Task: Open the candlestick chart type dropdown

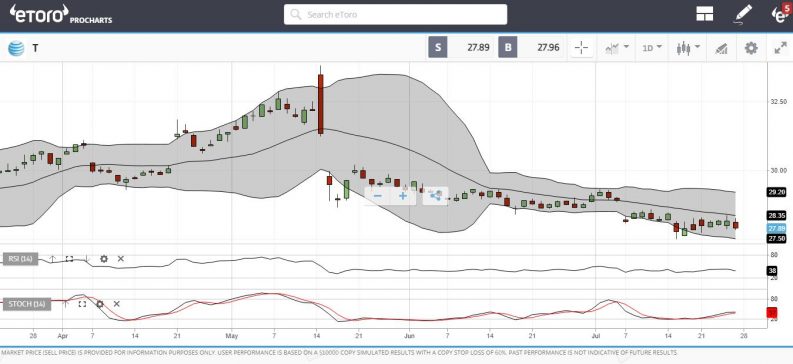Action: point(688,48)
